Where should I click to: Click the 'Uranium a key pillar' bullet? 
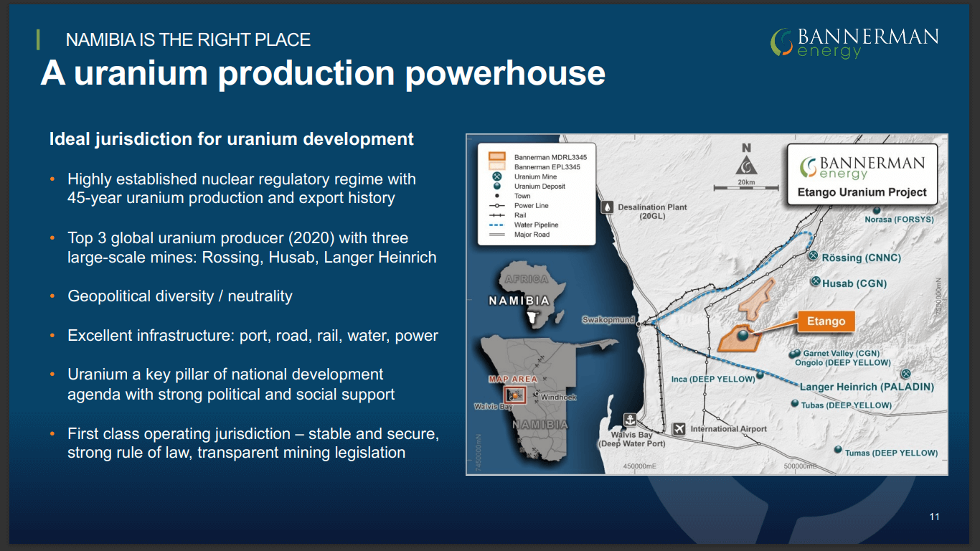pyautogui.click(x=231, y=384)
